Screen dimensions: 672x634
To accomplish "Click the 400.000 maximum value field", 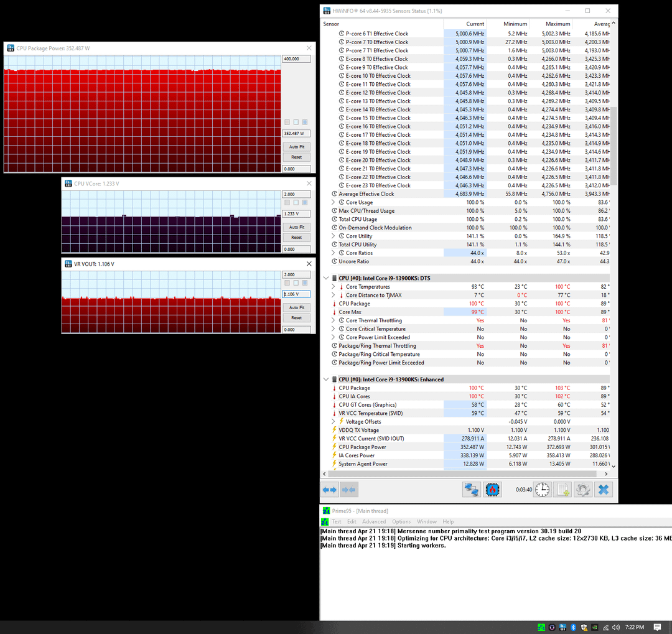I will pos(296,59).
